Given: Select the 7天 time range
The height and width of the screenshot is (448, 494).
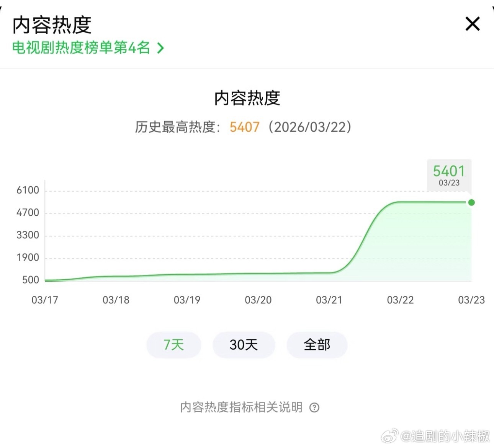Looking at the screenshot, I should [x=173, y=345].
